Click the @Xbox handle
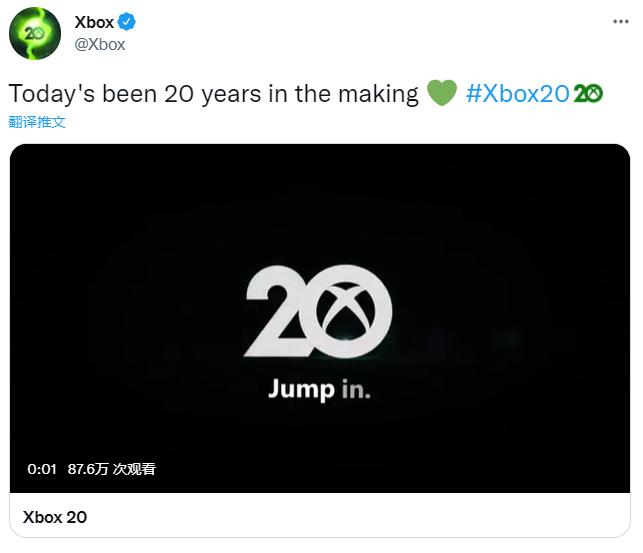Screen dimensions: 643x553 100,44
